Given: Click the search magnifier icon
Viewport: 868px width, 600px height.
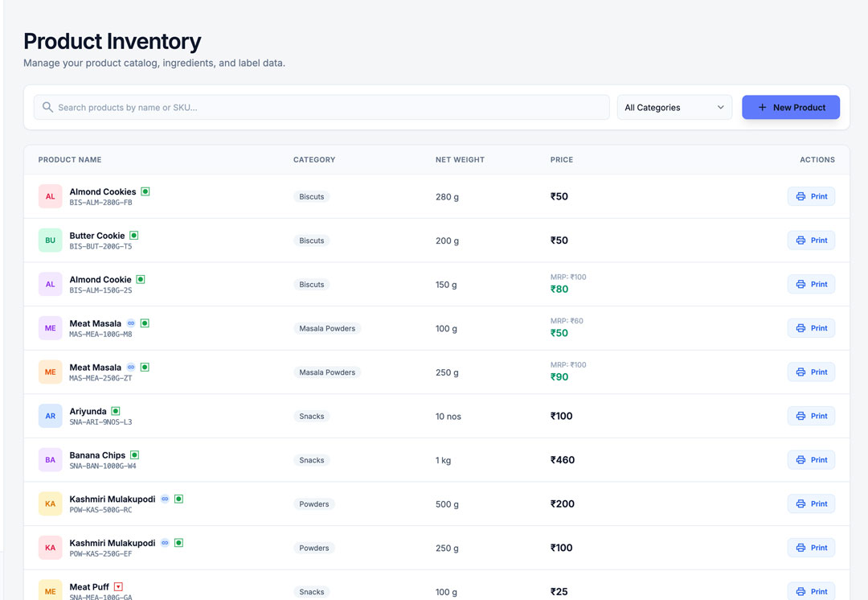Looking at the screenshot, I should (47, 107).
